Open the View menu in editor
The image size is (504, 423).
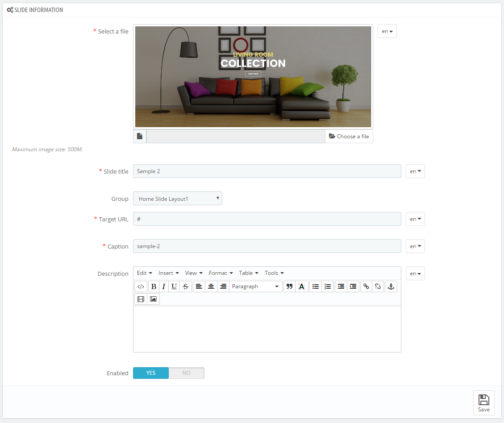pyautogui.click(x=193, y=273)
